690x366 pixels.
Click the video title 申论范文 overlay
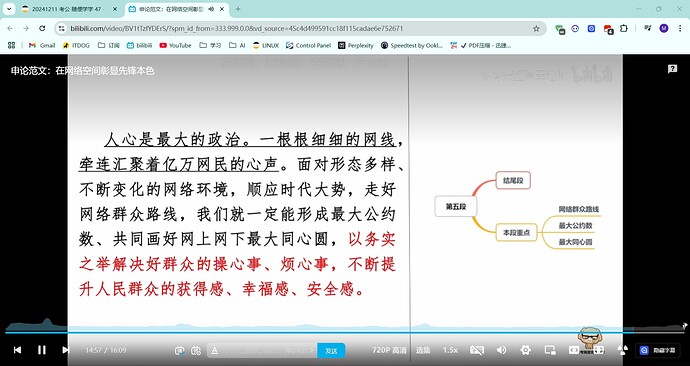coord(83,70)
